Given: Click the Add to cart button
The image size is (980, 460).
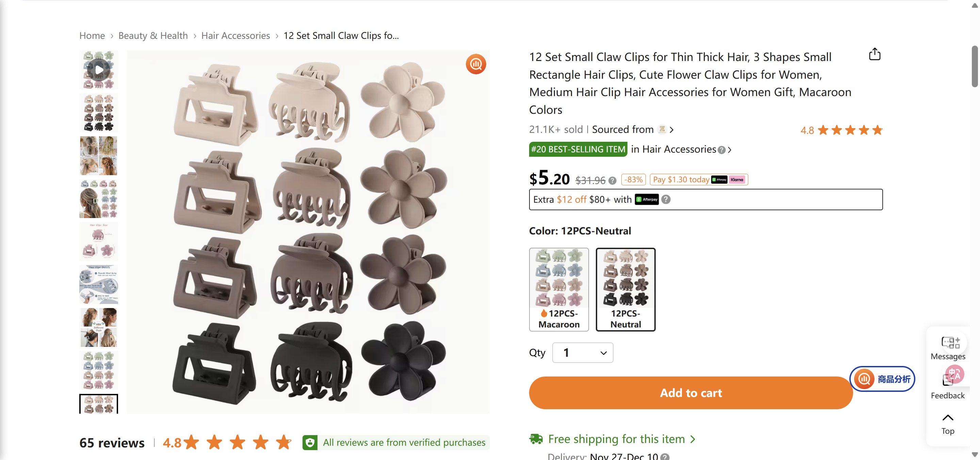Looking at the screenshot, I should pos(690,393).
